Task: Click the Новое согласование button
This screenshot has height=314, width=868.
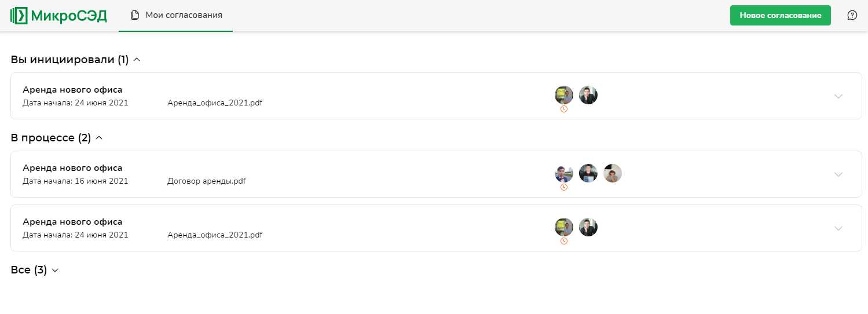Action: [x=780, y=16]
